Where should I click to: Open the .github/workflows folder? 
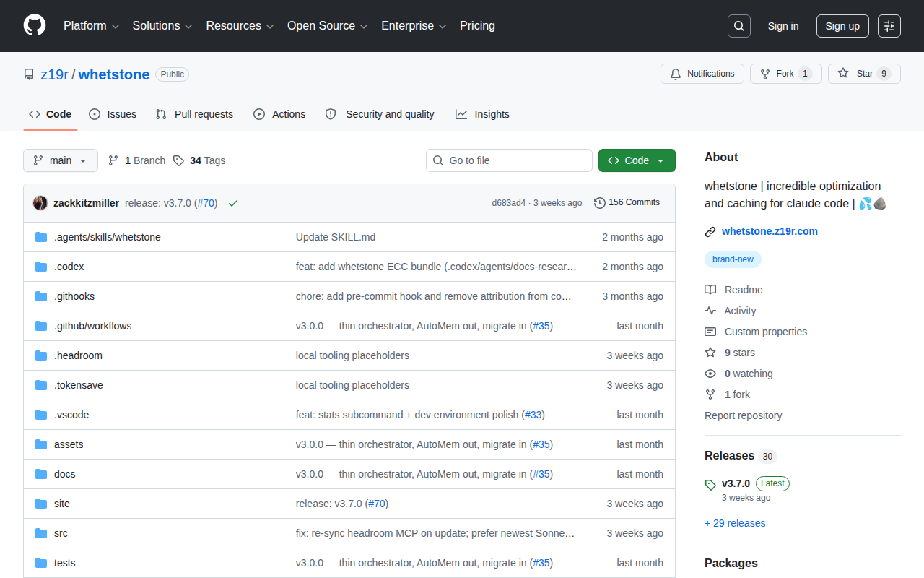pyautogui.click(x=93, y=326)
